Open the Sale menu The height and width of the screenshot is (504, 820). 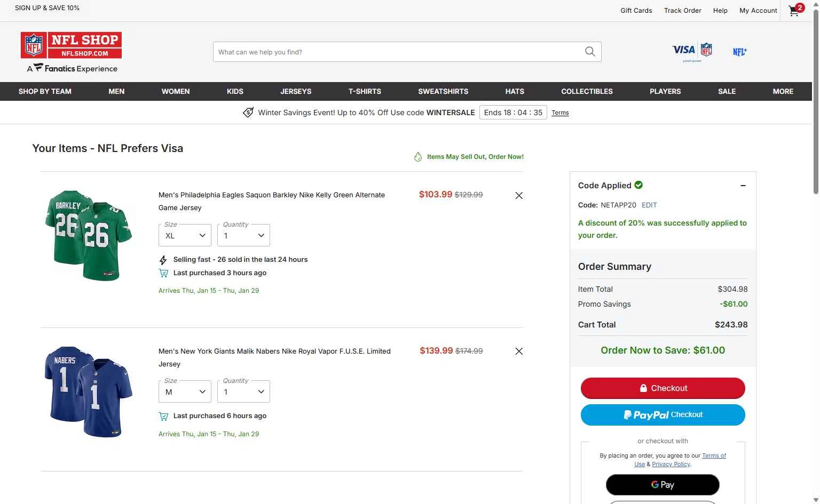727,91
